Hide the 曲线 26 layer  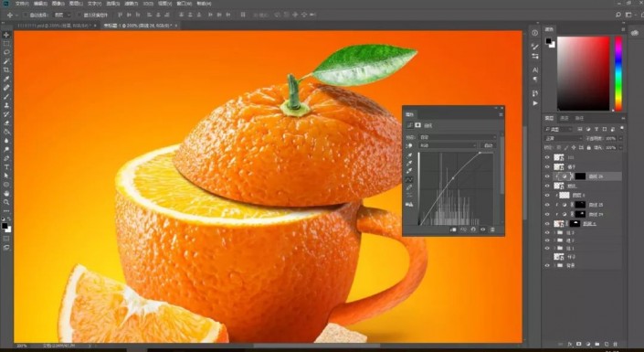[x=547, y=176]
